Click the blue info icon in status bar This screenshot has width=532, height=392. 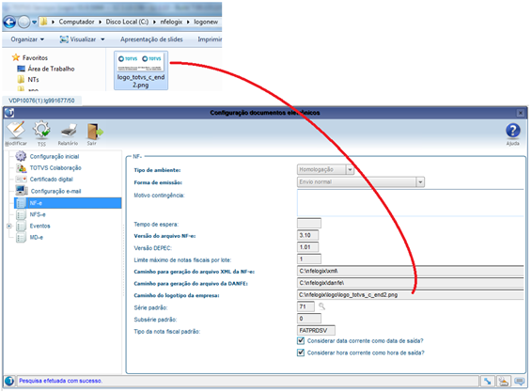click(x=9, y=381)
